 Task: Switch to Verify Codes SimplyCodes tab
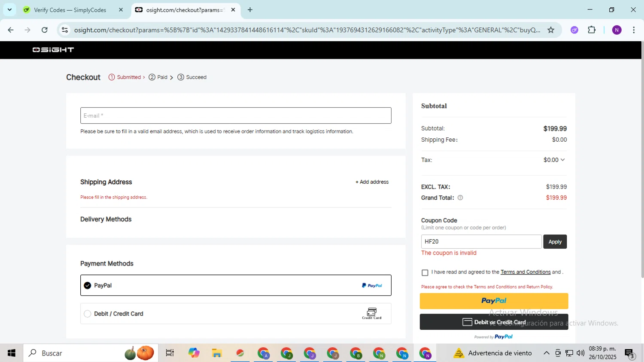70,10
